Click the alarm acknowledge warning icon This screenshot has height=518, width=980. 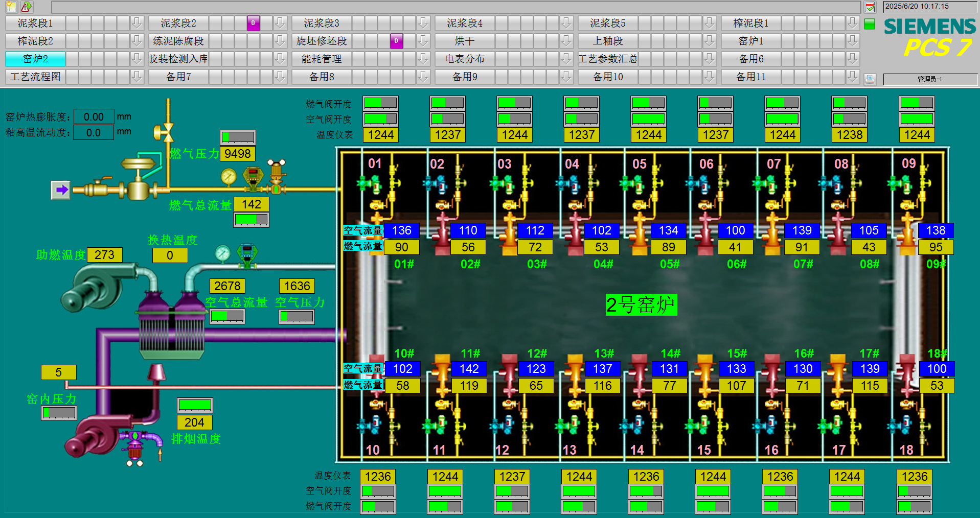[26, 7]
